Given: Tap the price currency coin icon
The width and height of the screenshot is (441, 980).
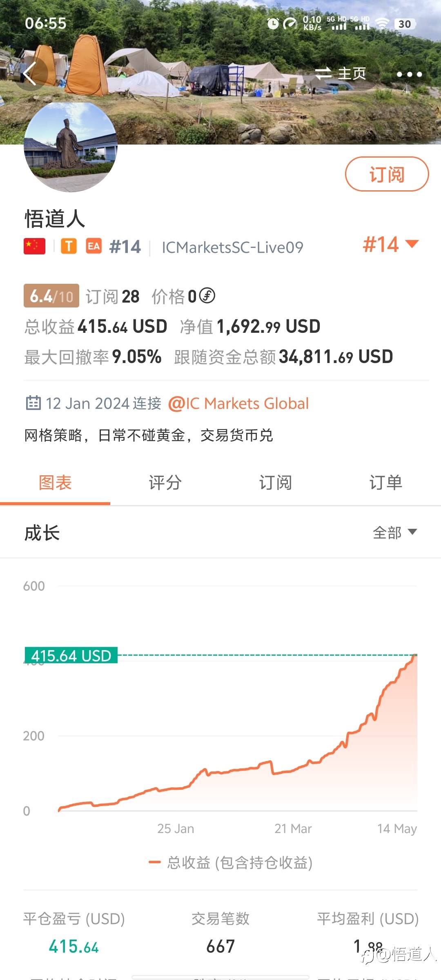Looking at the screenshot, I should [207, 296].
